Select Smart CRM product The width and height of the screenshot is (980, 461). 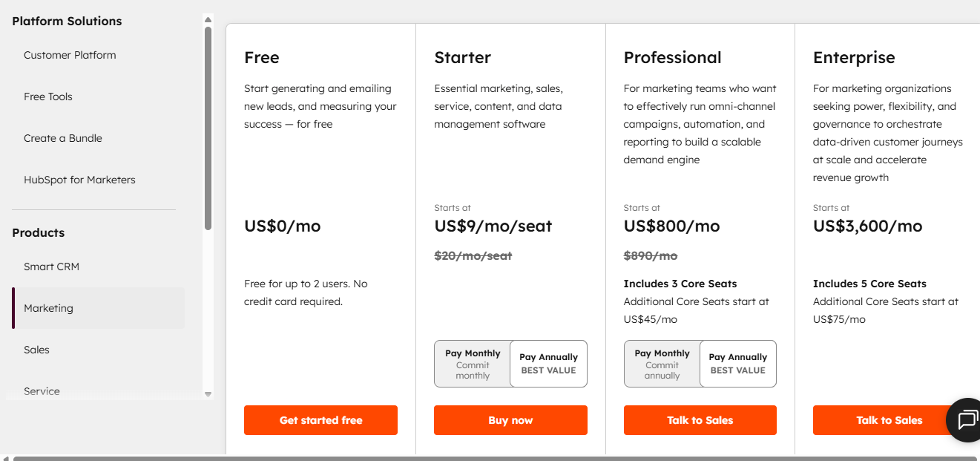coord(51,267)
